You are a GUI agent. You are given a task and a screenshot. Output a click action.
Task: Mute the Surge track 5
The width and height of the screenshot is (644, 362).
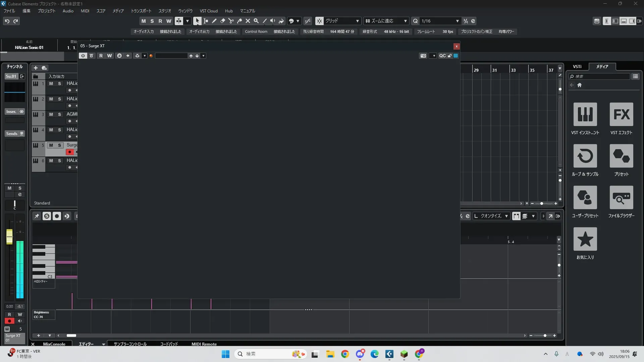(x=51, y=145)
